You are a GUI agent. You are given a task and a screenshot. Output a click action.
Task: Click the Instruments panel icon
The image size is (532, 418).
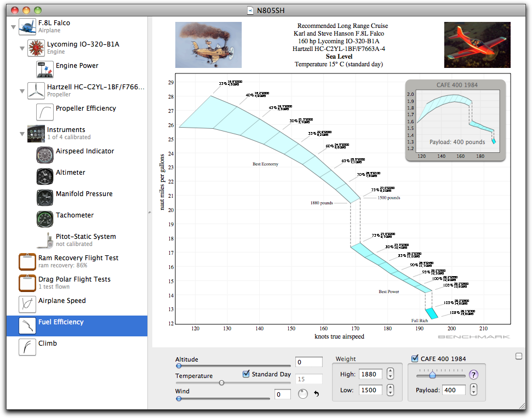coord(36,133)
